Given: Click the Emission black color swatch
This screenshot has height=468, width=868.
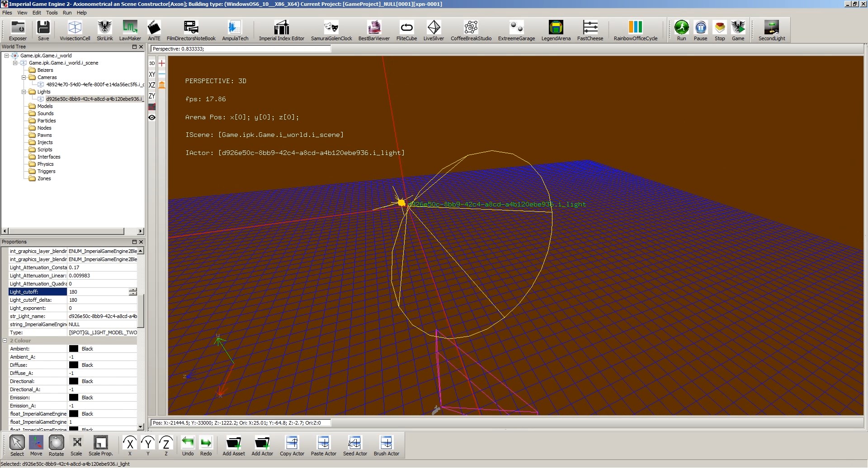Looking at the screenshot, I should pos(73,398).
